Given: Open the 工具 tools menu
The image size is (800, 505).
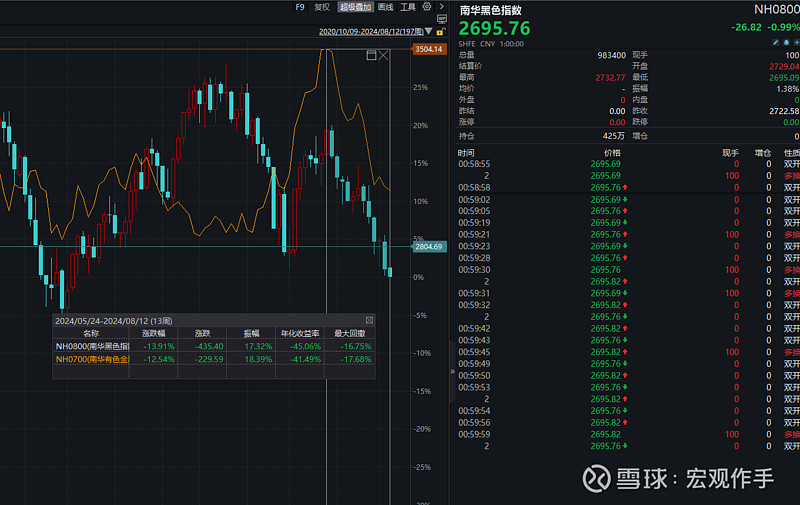Looking at the screenshot, I should pos(408,7).
